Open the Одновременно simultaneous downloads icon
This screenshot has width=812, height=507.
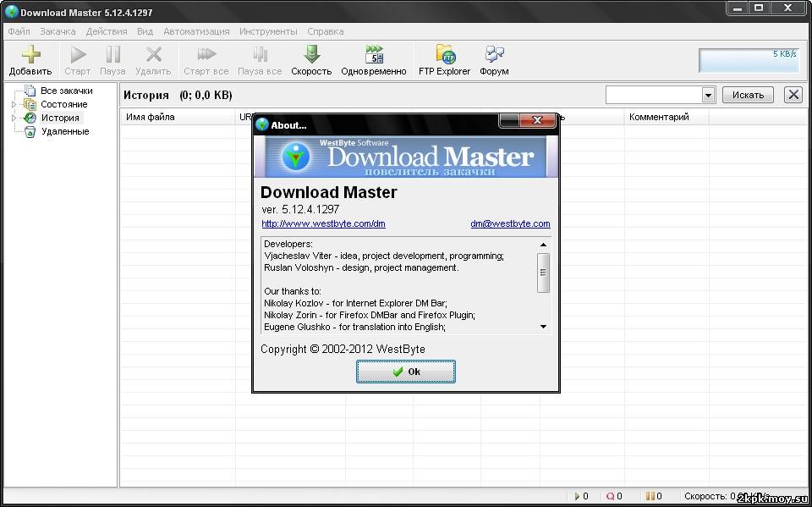(373, 54)
